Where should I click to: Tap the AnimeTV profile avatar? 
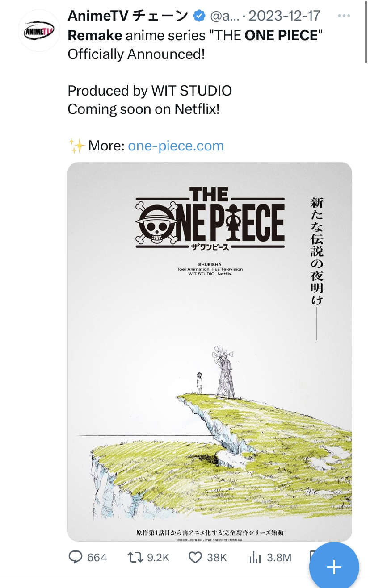(x=39, y=31)
